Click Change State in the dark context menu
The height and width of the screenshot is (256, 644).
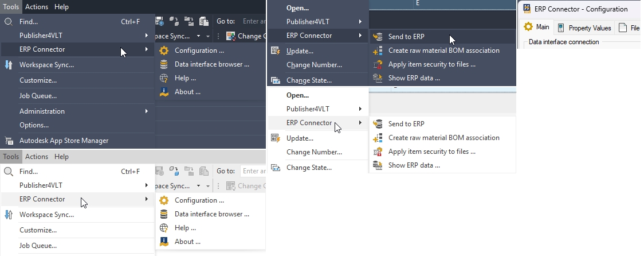(309, 80)
